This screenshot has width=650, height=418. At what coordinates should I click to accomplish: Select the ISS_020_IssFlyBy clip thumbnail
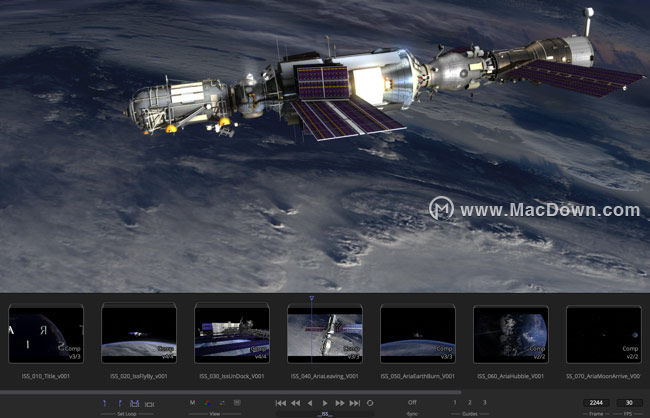tap(139, 334)
